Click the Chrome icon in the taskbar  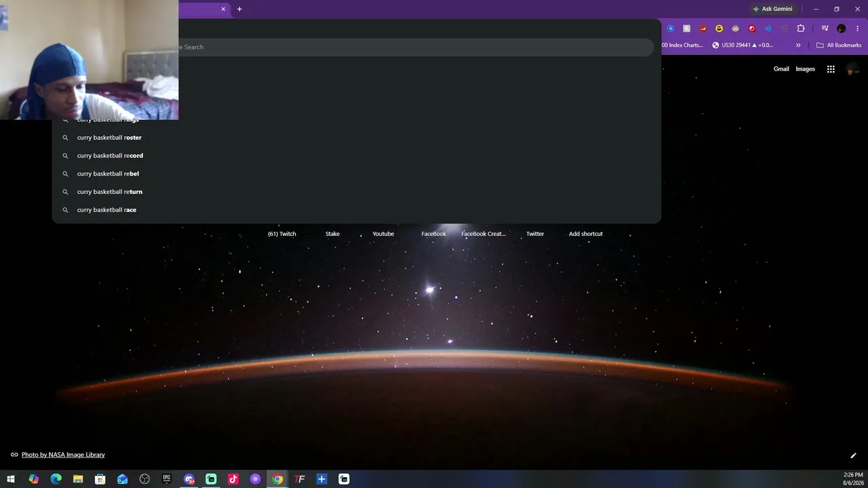click(x=277, y=479)
